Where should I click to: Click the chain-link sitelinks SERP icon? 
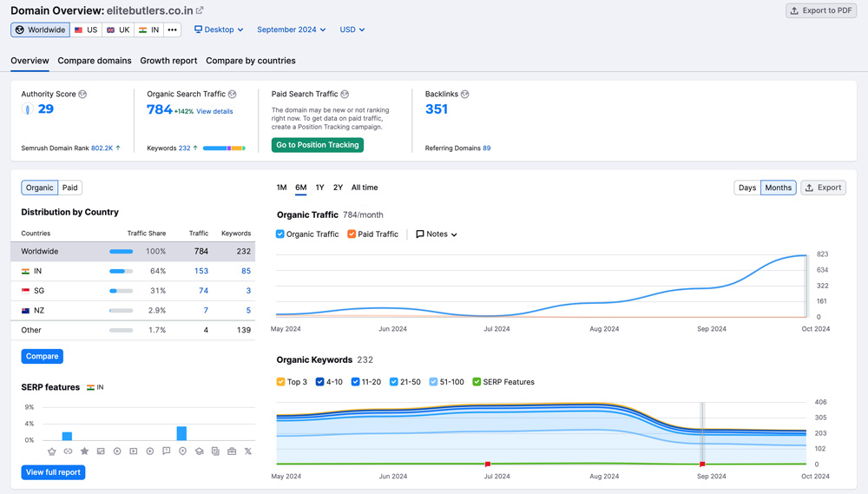click(x=68, y=451)
